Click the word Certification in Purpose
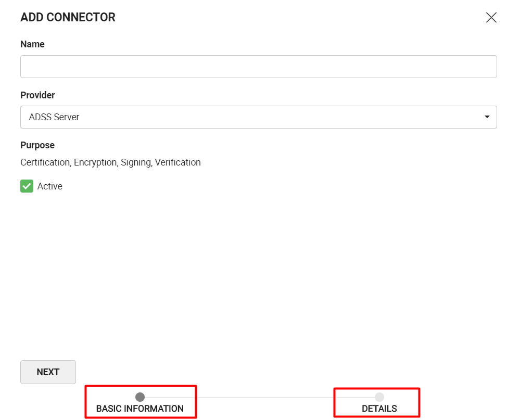 [x=45, y=162]
